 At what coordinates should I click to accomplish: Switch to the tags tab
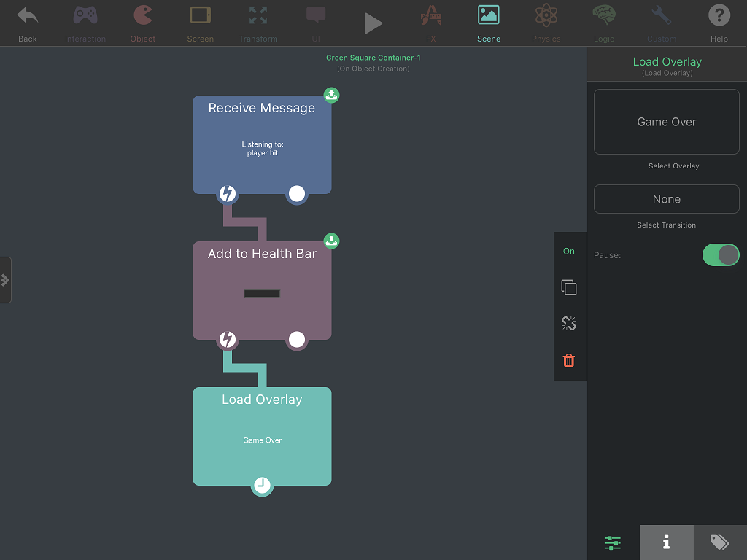click(720, 542)
